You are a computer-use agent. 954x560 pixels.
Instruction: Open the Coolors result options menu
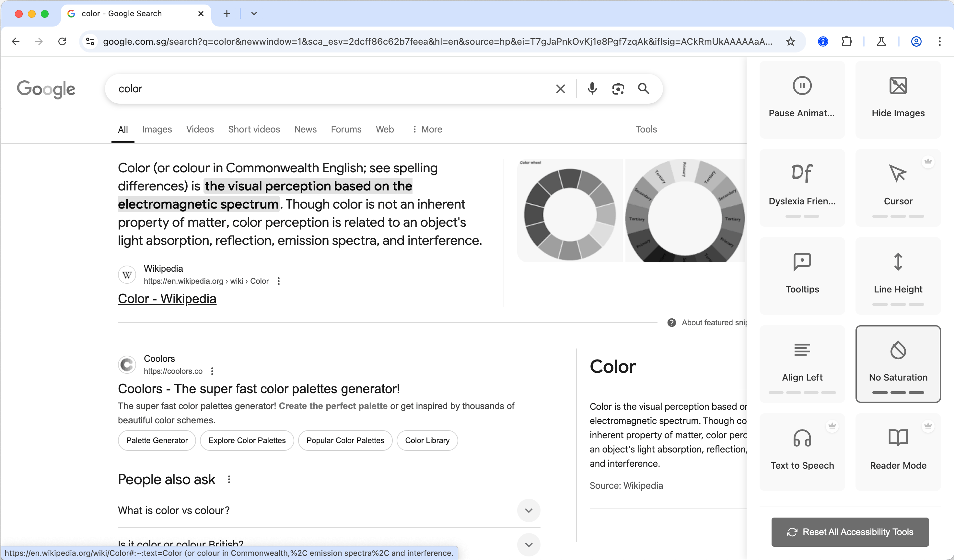pyautogui.click(x=212, y=371)
